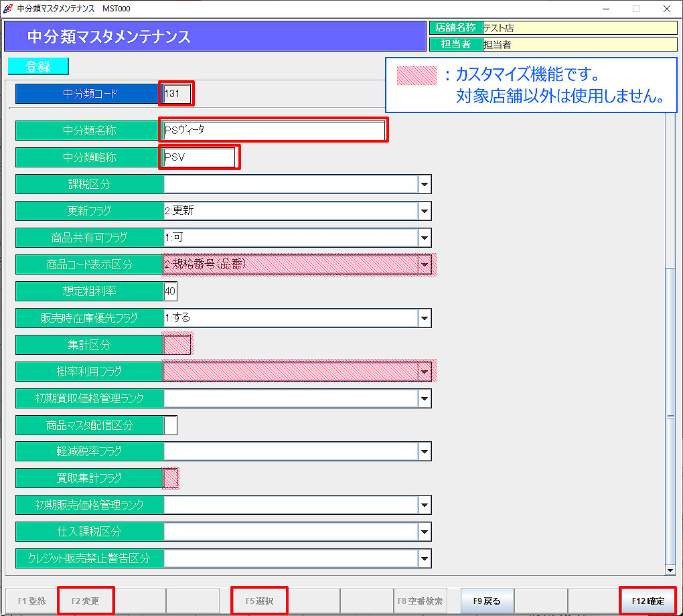The width and height of the screenshot is (683, 616).
Task: Open the 商品コード表示区分 dropdown
Action: click(425, 264)
